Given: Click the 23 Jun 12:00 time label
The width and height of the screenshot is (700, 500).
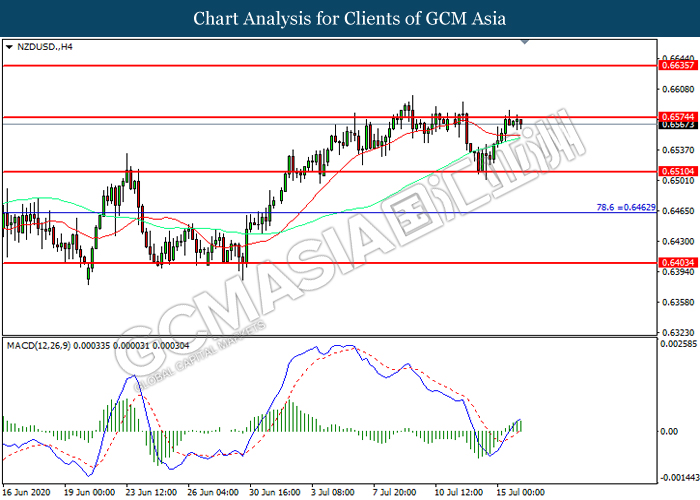Looking at the screenshot, I should click(x=151, y=492).
